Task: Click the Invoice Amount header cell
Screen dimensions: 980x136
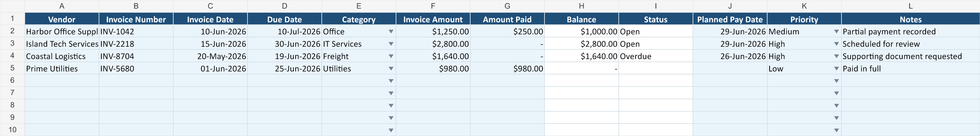Action: point(433,19)
